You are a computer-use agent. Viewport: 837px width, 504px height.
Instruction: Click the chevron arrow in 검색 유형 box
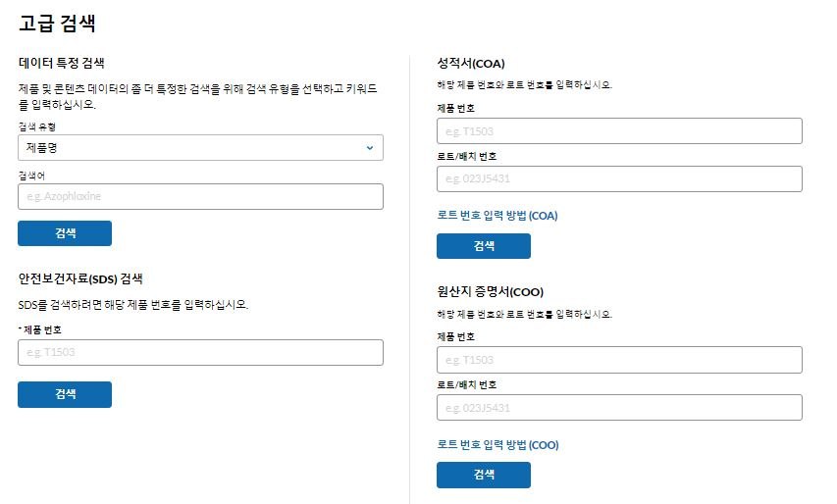coord(370,147)
